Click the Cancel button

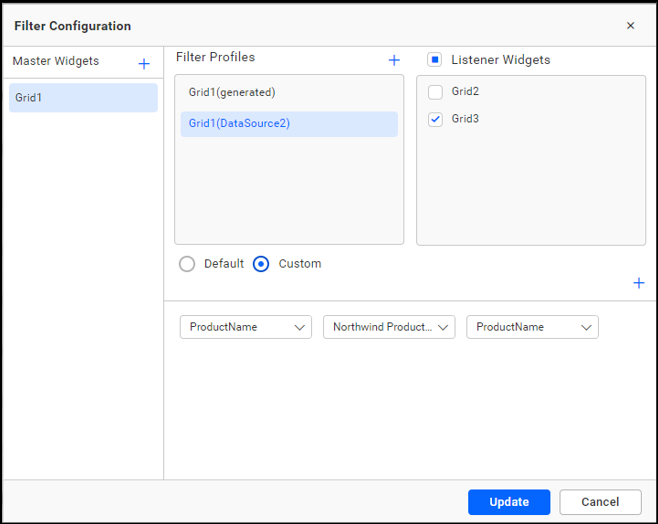click(x=600, y=502)
